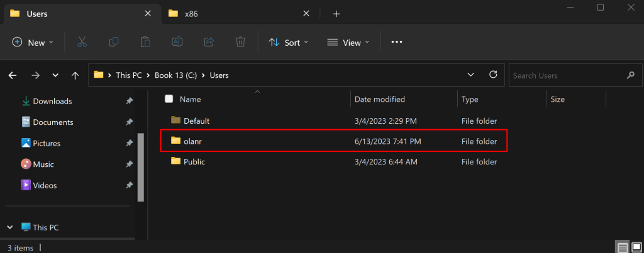Click the Delete trash can icon
This screenshot has width=644, height=253.
240,42
